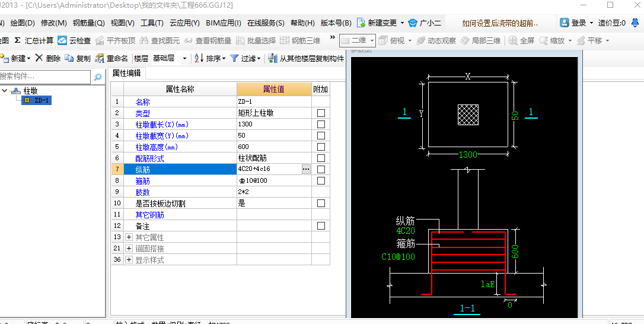The width and height of the screenshot is (644, 324).
Task: Toggle 附加 checkbox for 箍筋 row
Action: (321, 180)
